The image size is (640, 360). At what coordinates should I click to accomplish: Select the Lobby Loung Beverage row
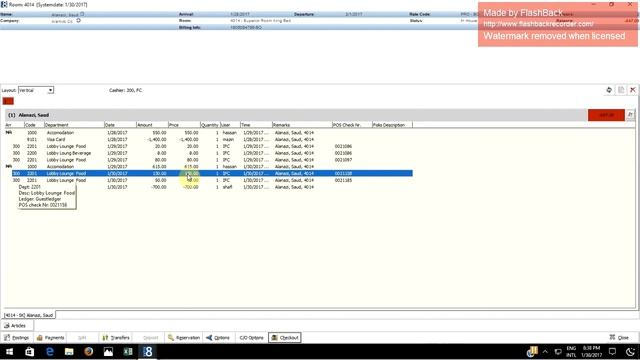208,153
